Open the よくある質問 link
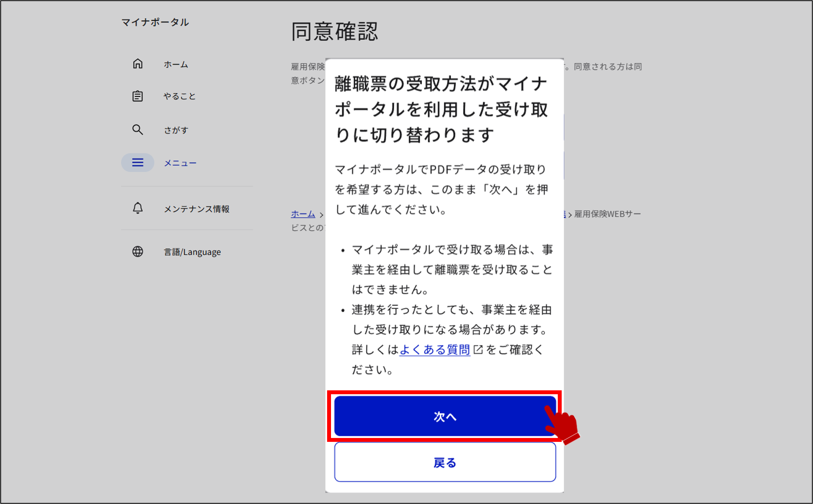Image resolution: width=813 pixels, height=504 pixels. [434, 350]
